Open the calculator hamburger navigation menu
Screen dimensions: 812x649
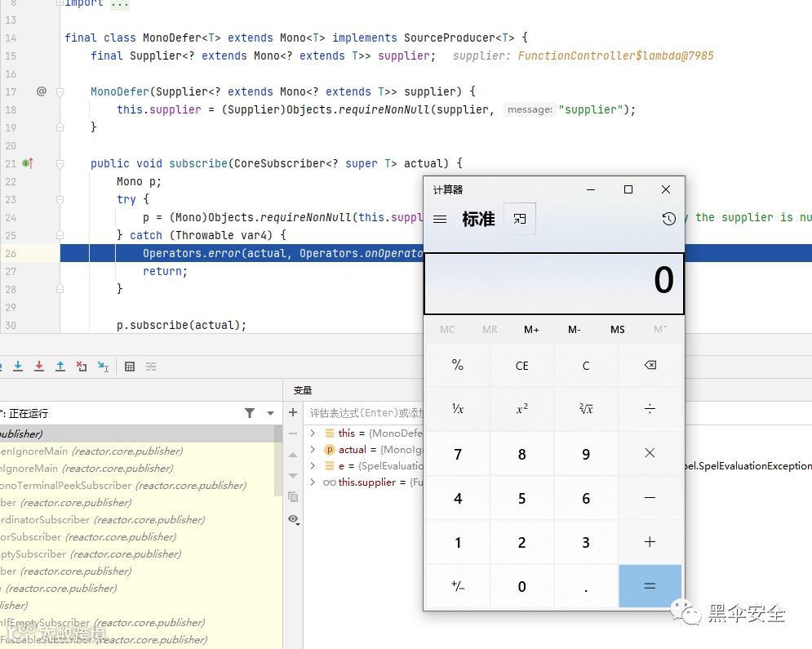coord(440,219)
